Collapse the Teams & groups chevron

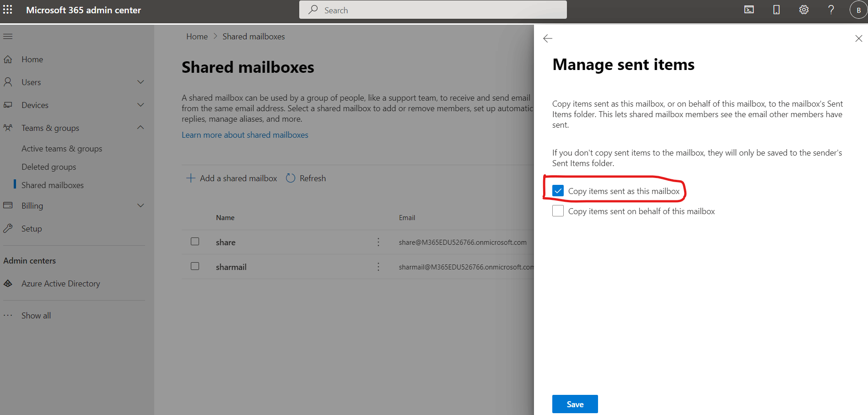(140, 128)
